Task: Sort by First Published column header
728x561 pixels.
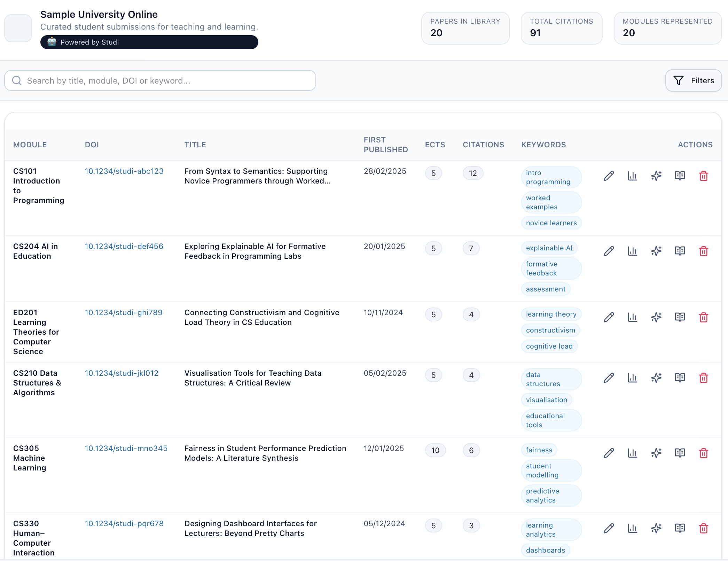Action: pyautogui.click(x=386, y=145)
